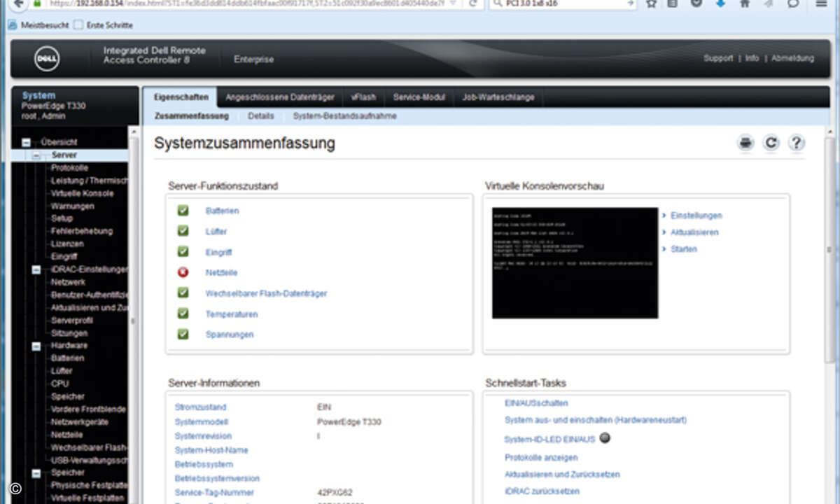Open help with the question mark icon
Screen dimensions: 840x504
(796, 143)
